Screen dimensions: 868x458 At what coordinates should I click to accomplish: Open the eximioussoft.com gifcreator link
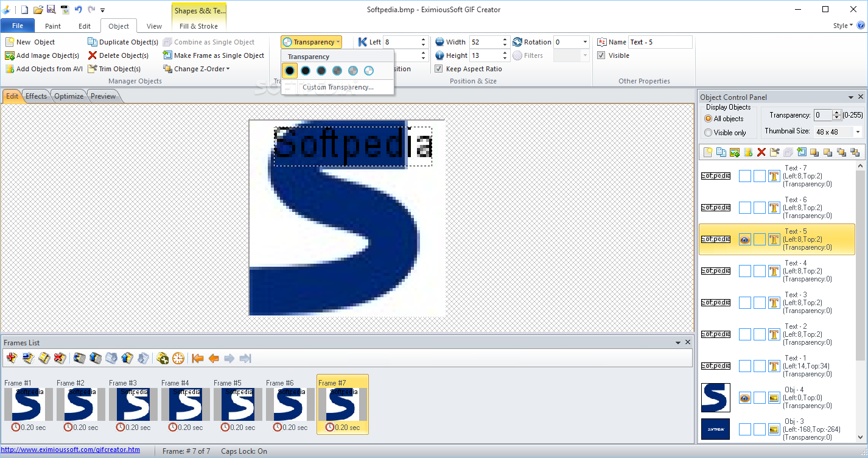coord(71,450)
